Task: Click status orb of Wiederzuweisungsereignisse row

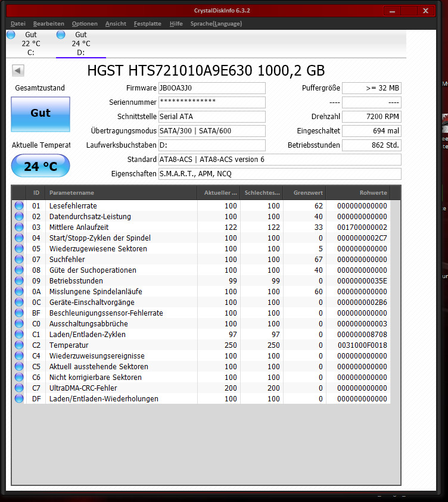Action: 19,356
